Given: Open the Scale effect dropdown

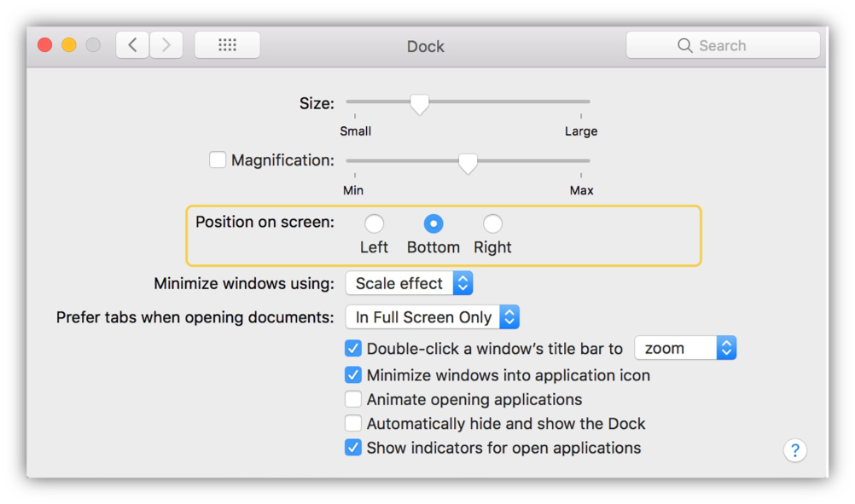Looking at the screenshot, I should coord(409,283).
